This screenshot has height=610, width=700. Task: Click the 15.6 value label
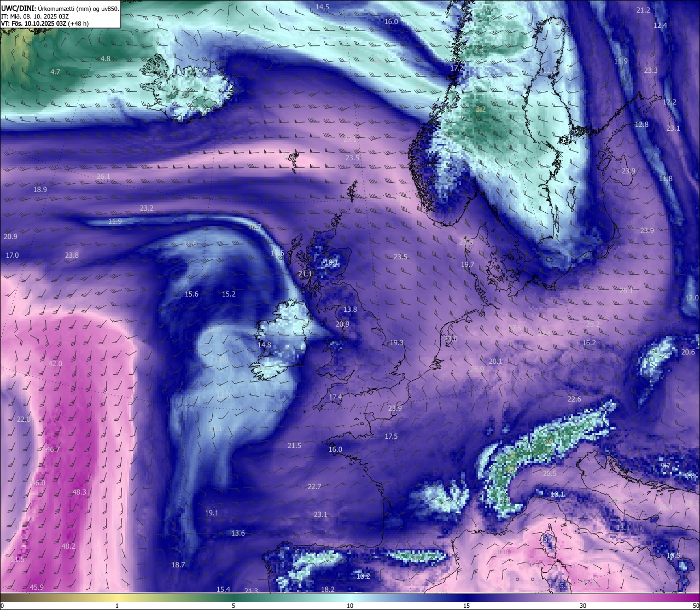(191, 294)
